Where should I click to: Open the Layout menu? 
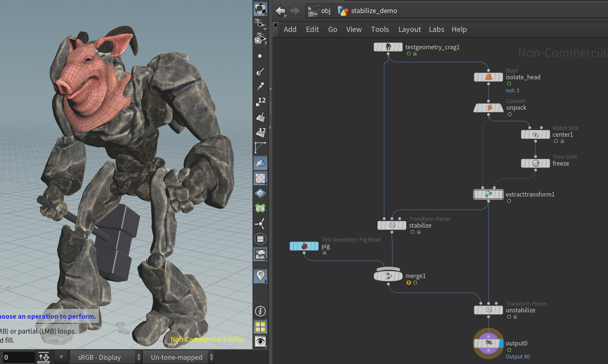(409, 29)
